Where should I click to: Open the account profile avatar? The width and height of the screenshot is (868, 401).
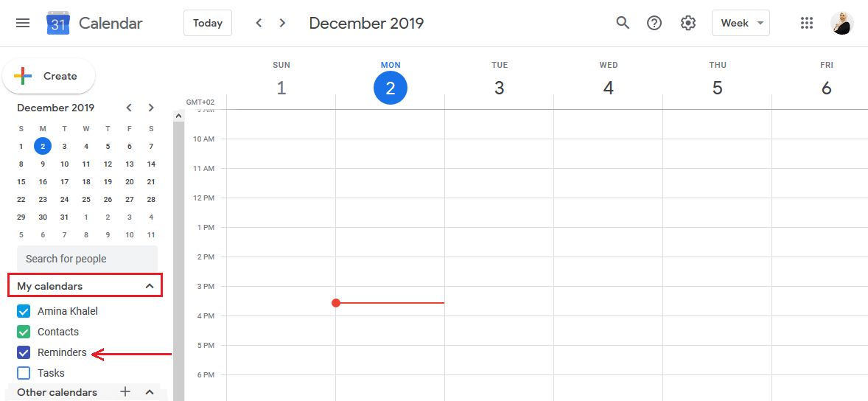841,24
